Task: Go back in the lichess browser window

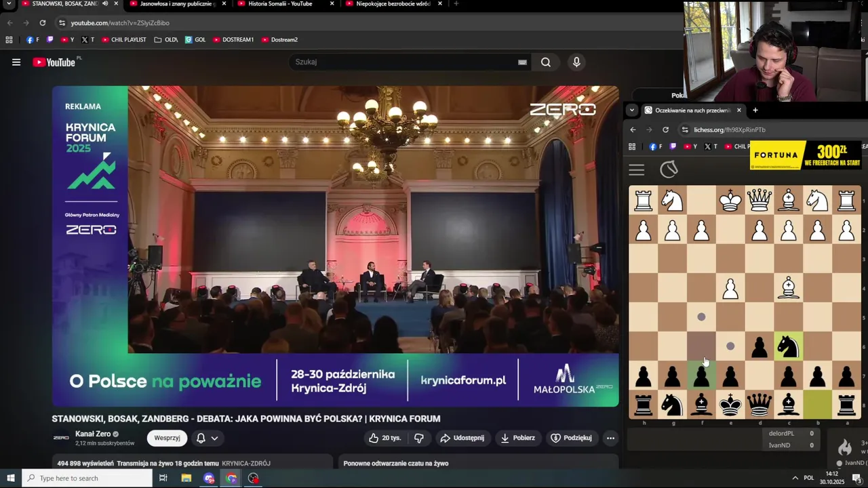Action: point(633,130)
